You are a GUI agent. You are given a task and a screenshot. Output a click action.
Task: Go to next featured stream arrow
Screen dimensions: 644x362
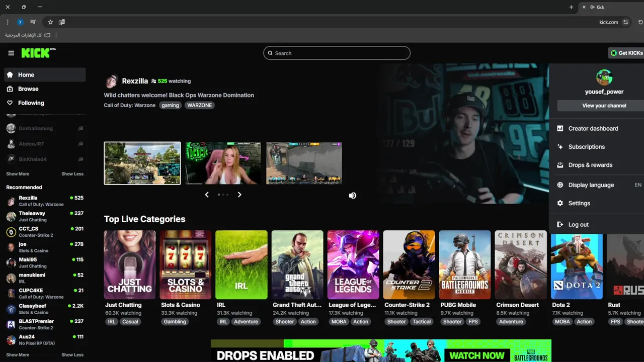click(x=239, y=195)
